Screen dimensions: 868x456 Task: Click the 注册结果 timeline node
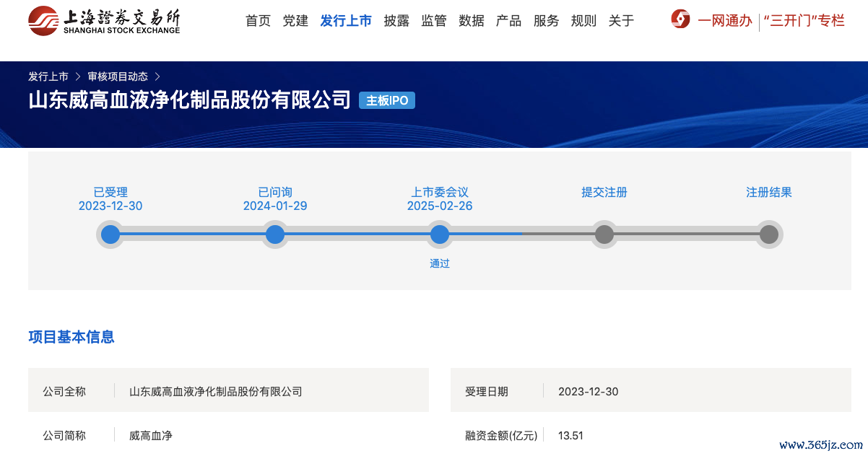point(769,234)
